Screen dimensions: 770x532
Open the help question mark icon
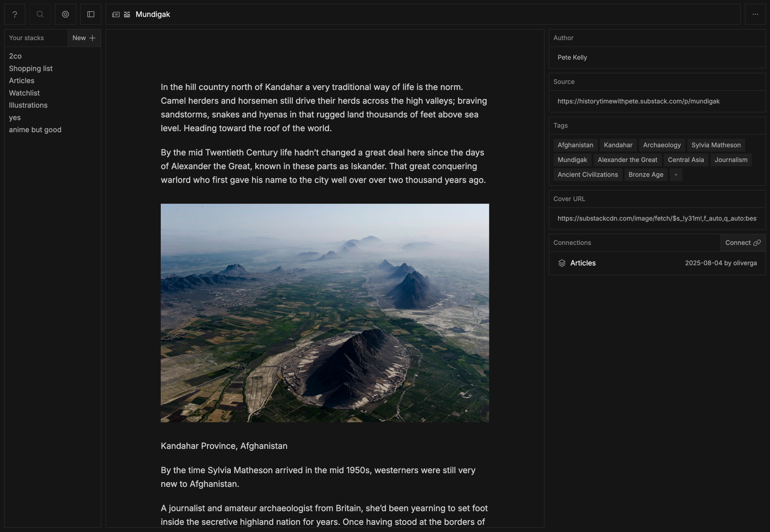(x=15, y=14)
